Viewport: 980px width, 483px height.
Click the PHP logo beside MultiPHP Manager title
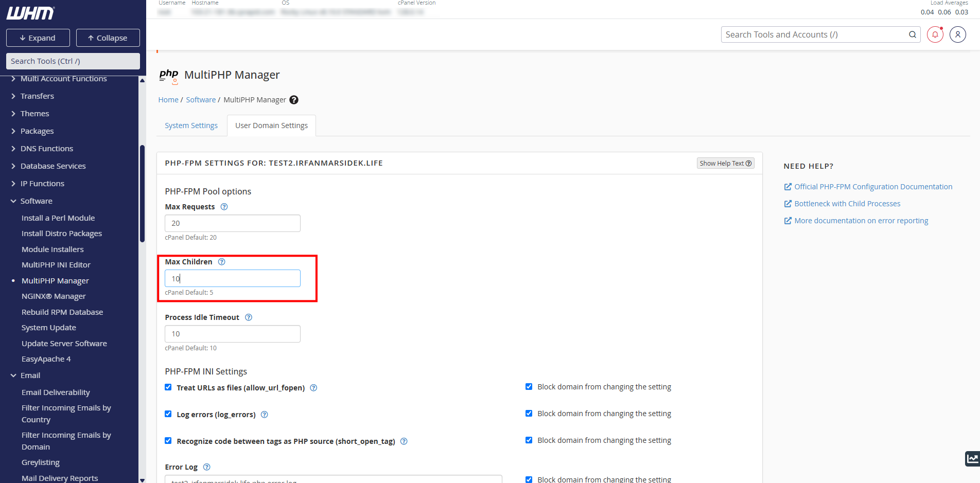169,76
